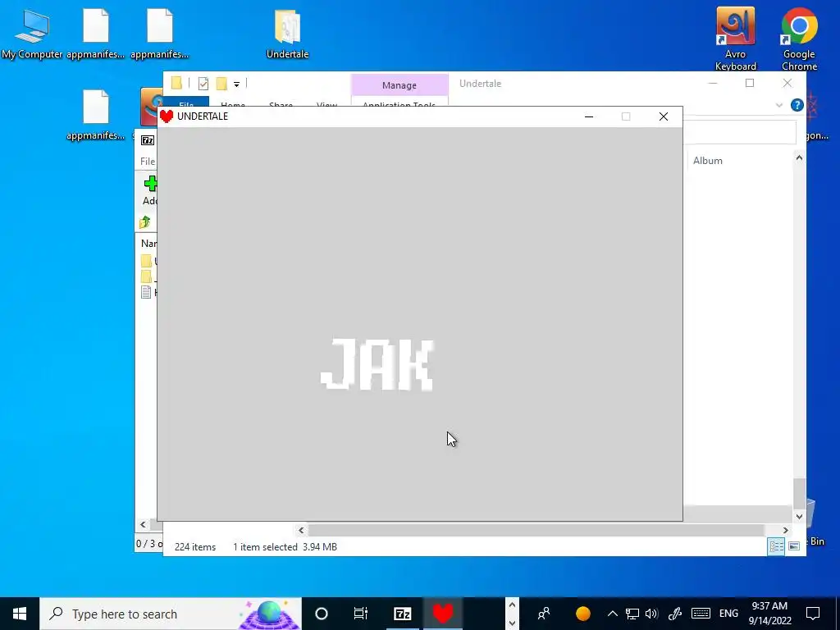Switch to Undertale heart on taskbar
The image size is (840, 630).
442,614
